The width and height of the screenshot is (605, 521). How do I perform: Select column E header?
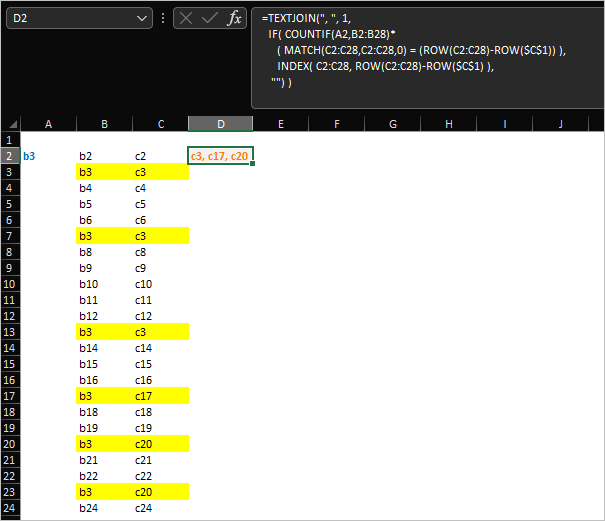point(281,124)
